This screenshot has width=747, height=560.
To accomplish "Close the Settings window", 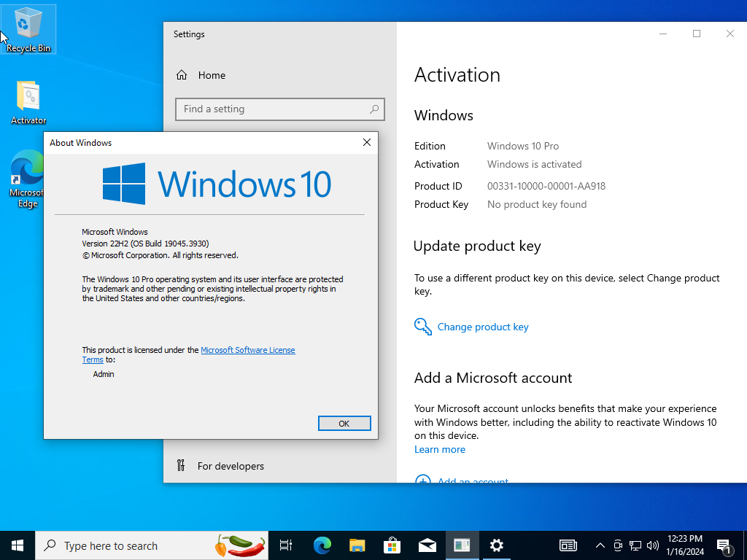I will [x=729, y=34].
